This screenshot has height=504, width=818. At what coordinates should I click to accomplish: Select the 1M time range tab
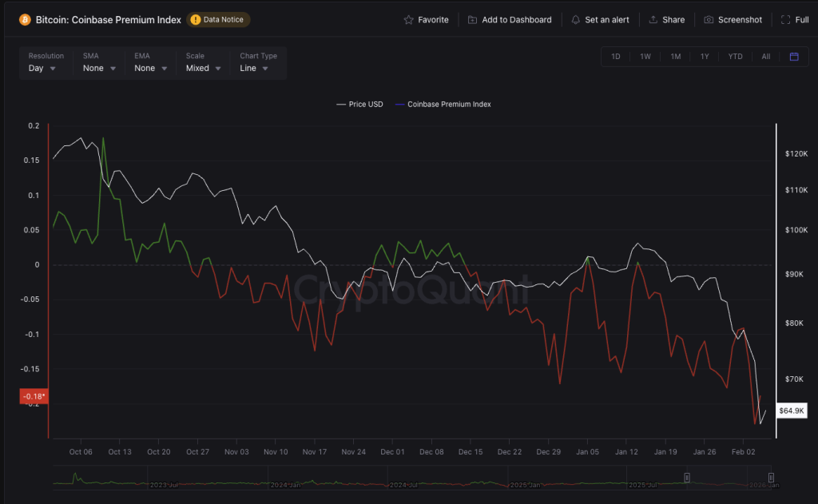coord(676,57)
